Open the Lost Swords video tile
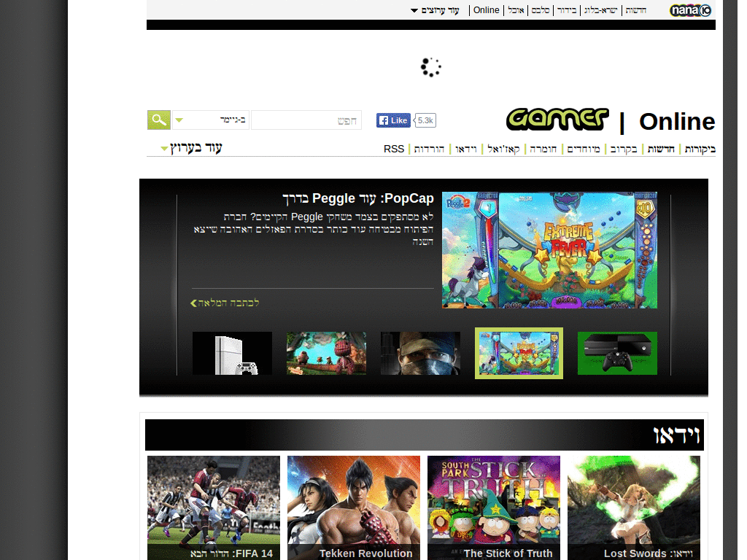 634,507
